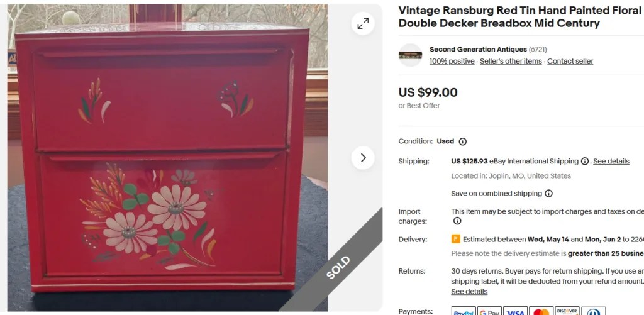The image size is (644, 315).
Task: Open the shipping See details link
Action: (x=611, y=162)
